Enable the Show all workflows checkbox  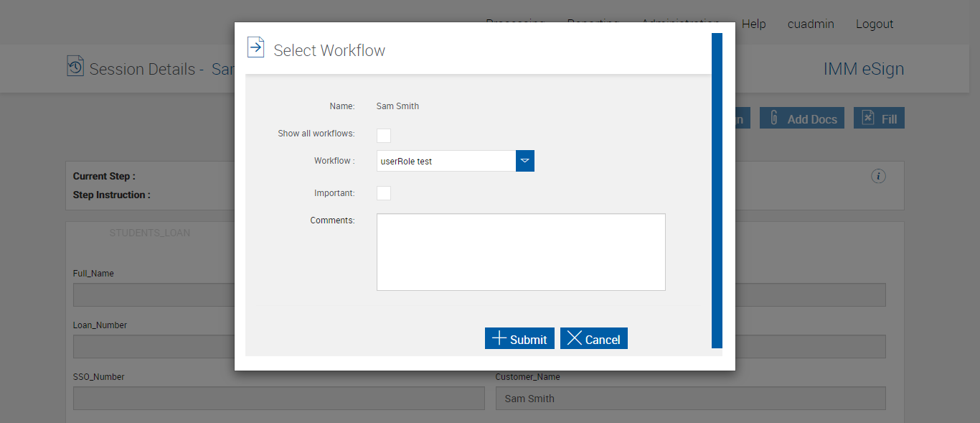(x=384, y=136)
